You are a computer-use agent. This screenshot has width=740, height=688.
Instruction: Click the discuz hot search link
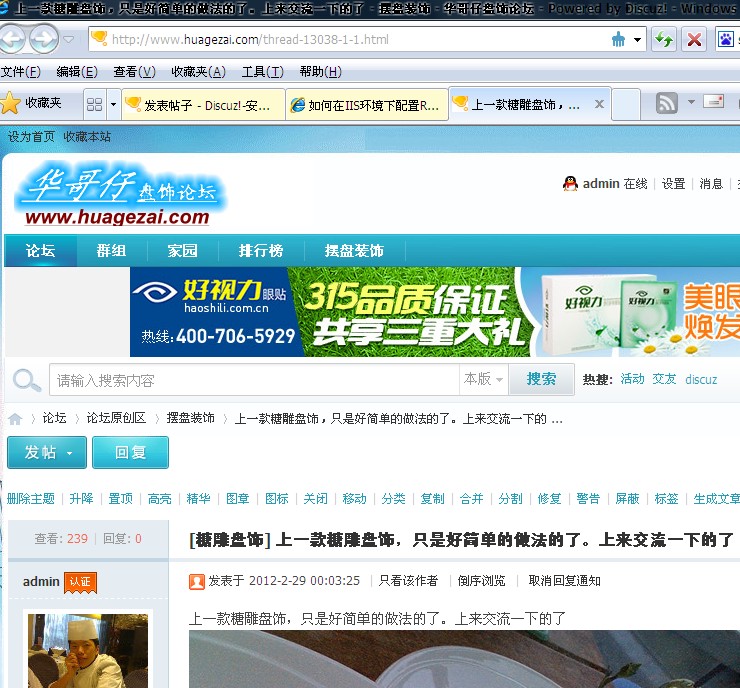click(701, 379)
